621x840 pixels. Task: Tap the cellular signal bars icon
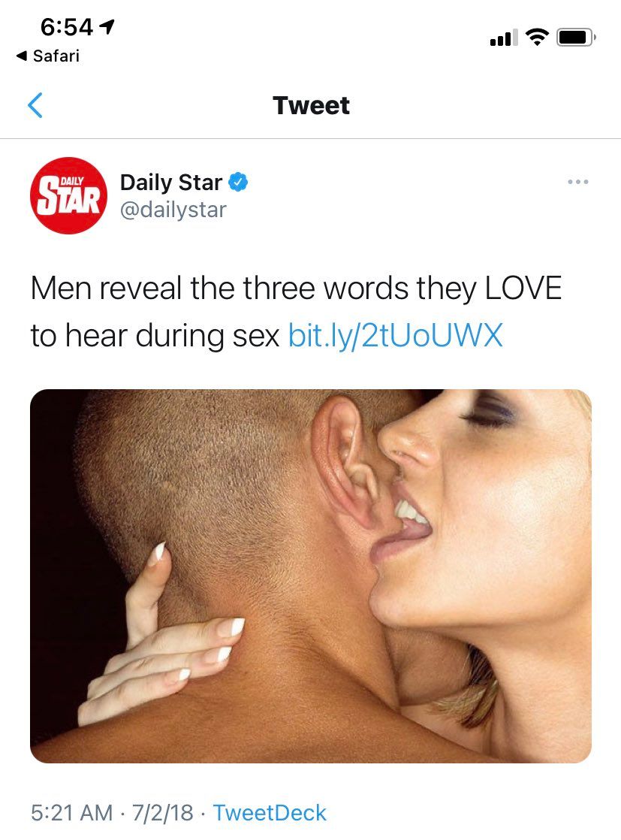pyautogui.click(x=504, y=38)
